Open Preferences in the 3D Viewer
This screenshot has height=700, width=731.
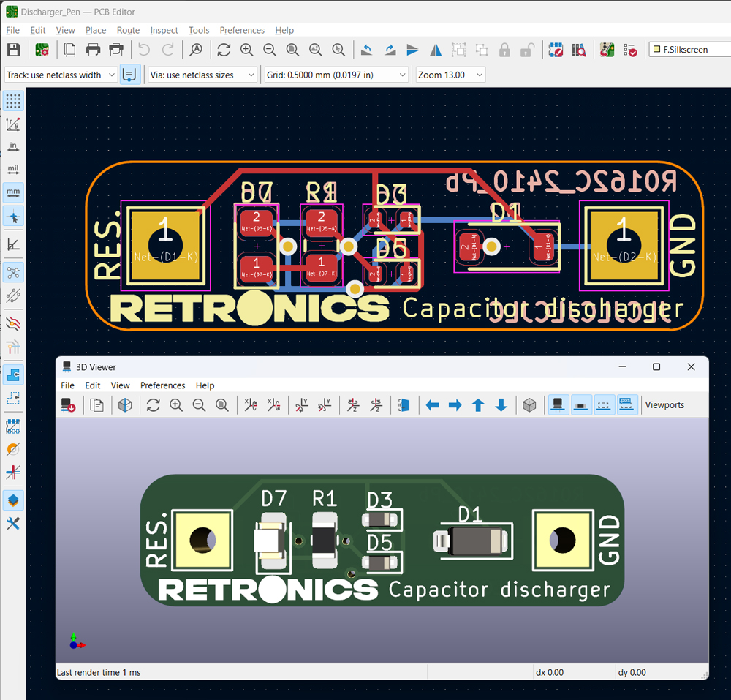pyautogui.click(x=162, y=385)
